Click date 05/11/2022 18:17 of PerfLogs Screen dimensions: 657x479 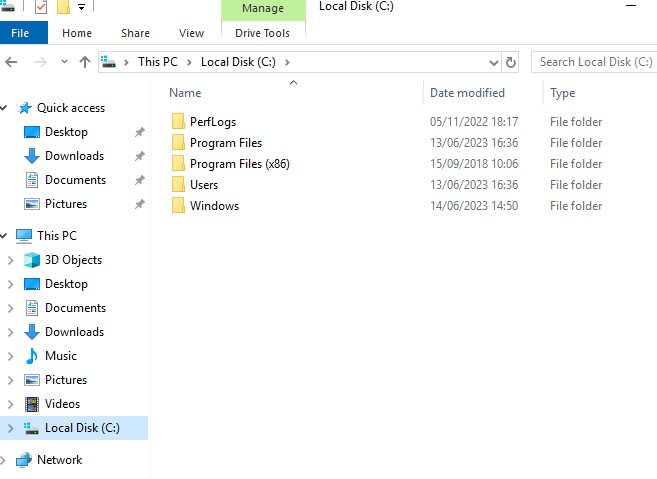(x=474, y=122)
